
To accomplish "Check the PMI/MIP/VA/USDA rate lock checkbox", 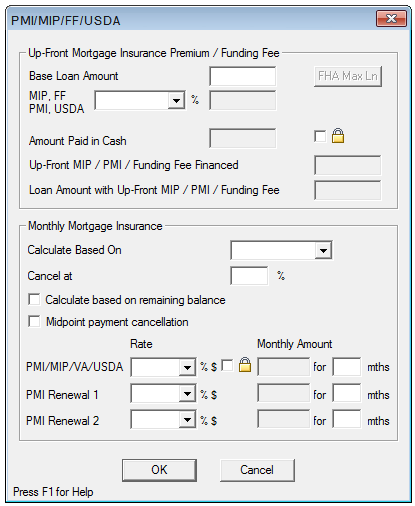I will coord(227,366).
